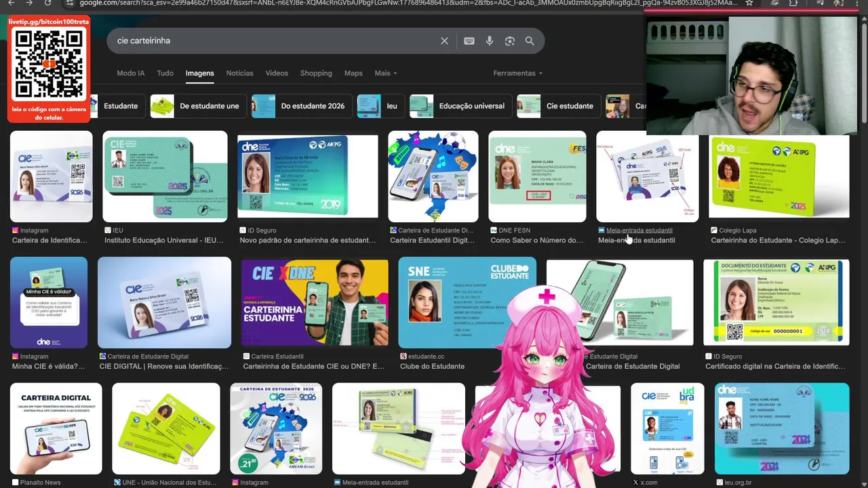The width and height of the screenshot is (868, 488).
Task: Open the x.com CIE udbra image
Action: click(x=667, y=428)
